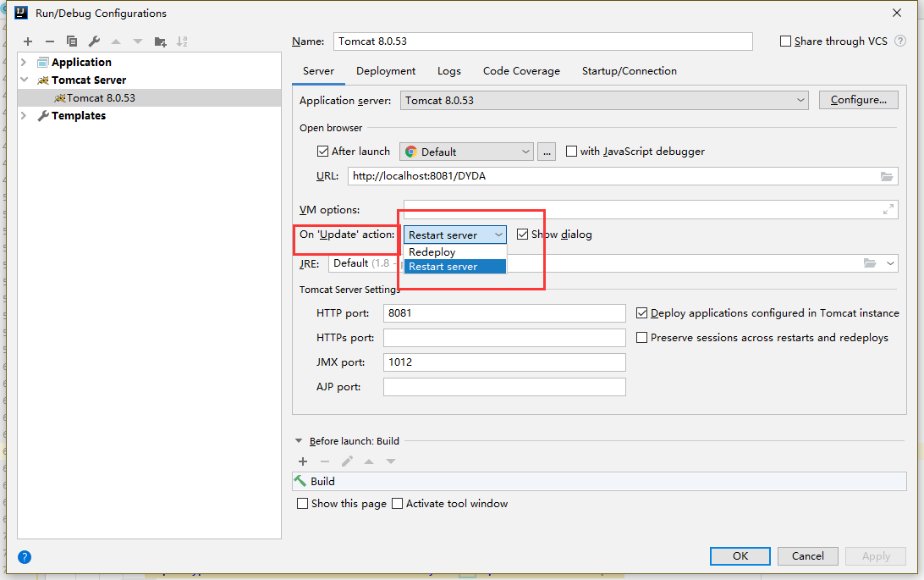
Task: Click the AJP port field
Action: [504, 387]
